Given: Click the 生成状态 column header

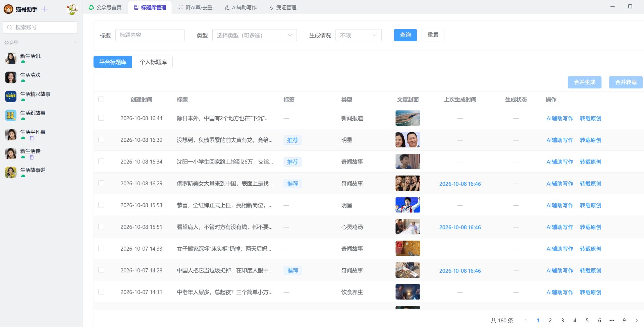Looking at the screenshot, I should (x=516, y=100).
